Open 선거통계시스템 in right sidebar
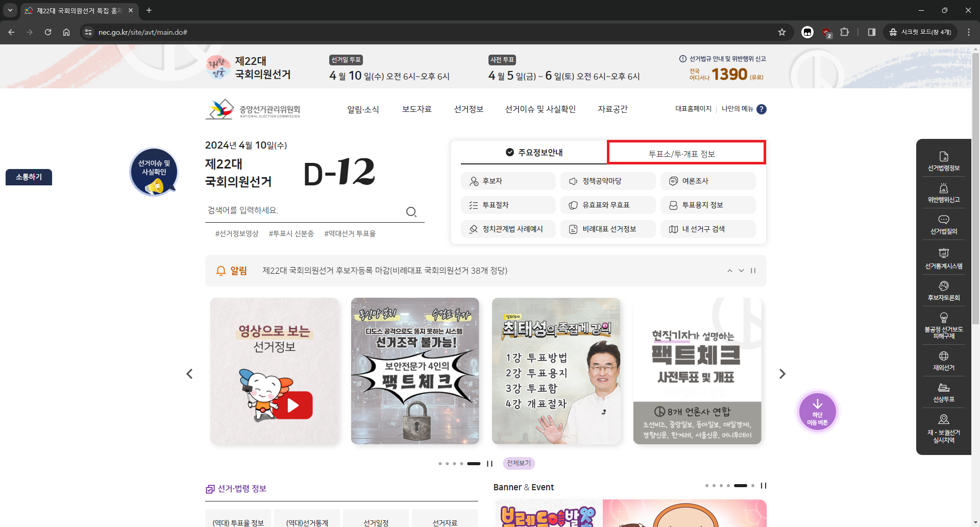980x527 pixels. [x=943, y=259]
